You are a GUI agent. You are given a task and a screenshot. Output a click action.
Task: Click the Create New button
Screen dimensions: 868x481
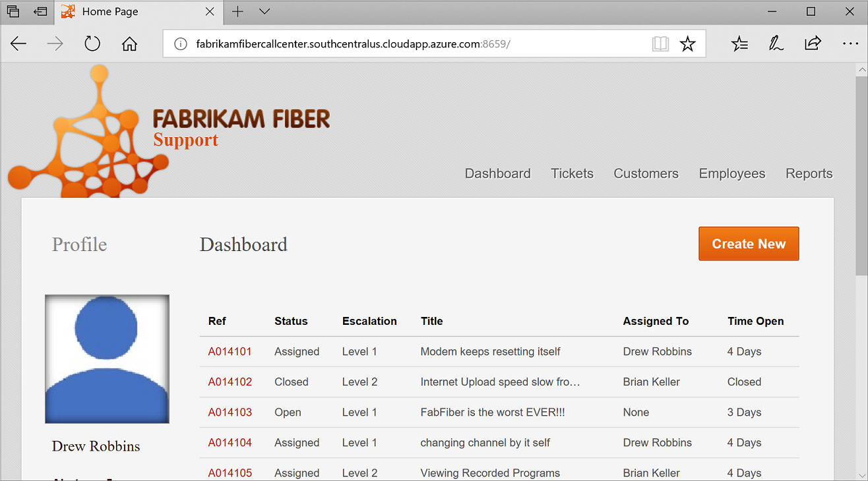748,243
